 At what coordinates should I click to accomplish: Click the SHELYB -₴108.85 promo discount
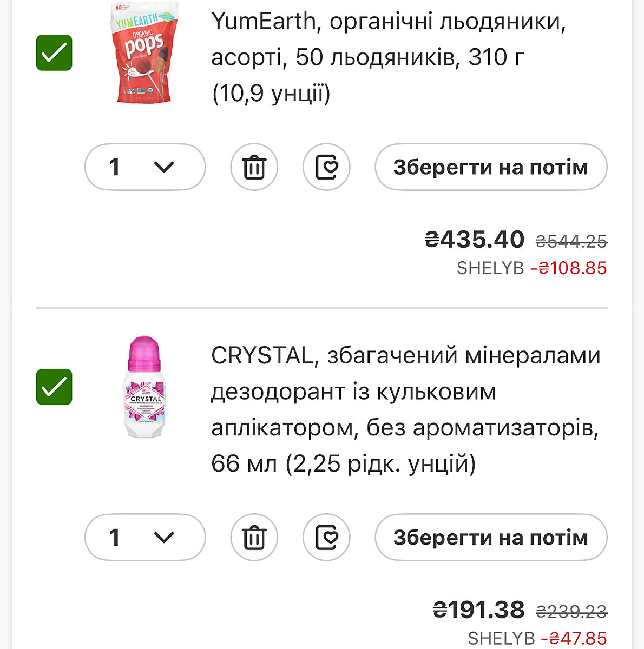(531, 268)
